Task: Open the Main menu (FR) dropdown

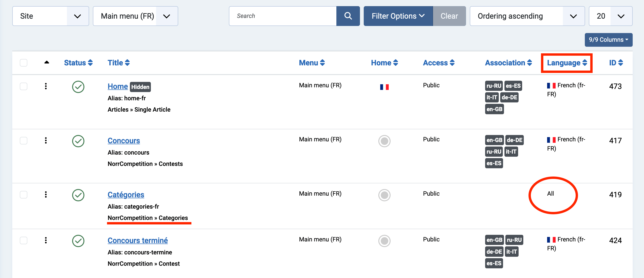Action: tap(135, 16)
